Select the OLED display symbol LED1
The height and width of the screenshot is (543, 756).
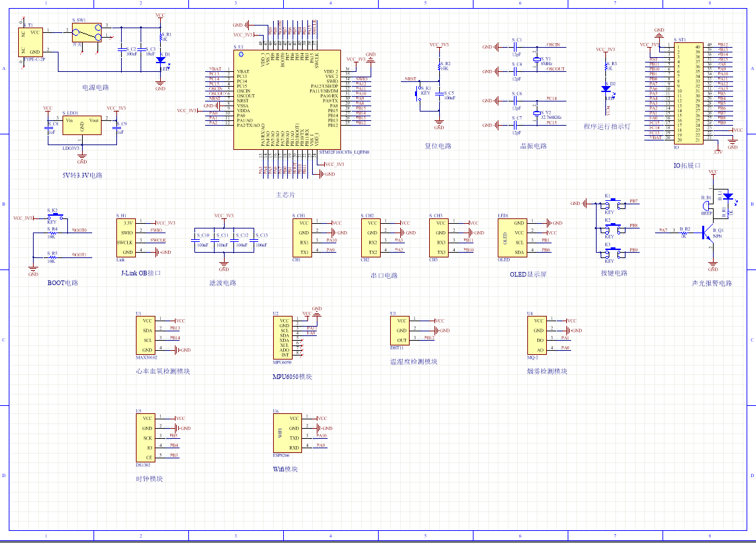(513, 238)
